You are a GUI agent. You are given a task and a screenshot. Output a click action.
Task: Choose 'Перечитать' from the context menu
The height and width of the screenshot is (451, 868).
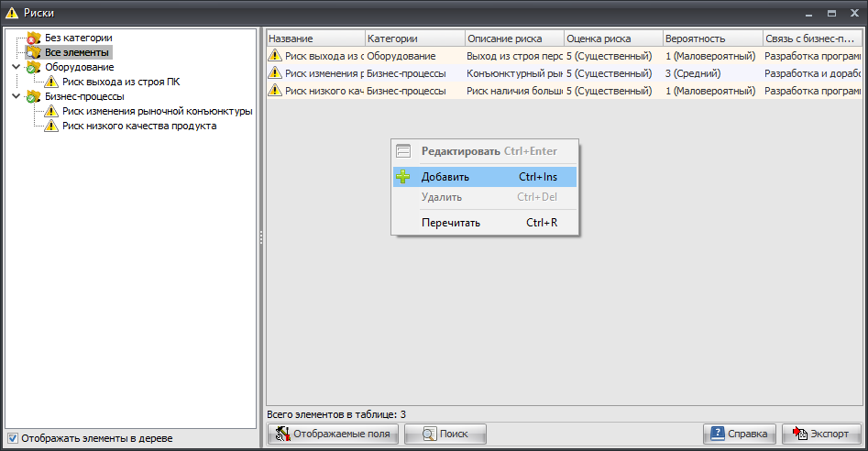coord(450,223)
